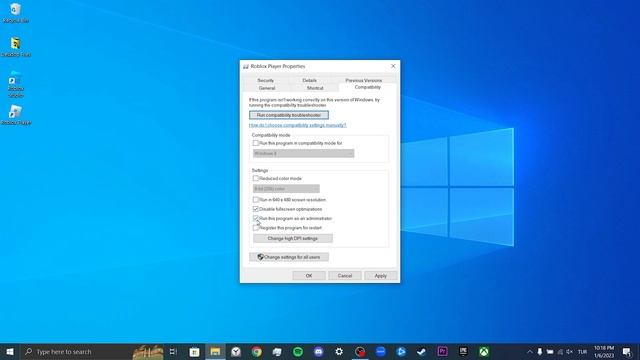Click the taskbar icon between Chrome and Spotify

pyautogui.click(x=277, y=351)
